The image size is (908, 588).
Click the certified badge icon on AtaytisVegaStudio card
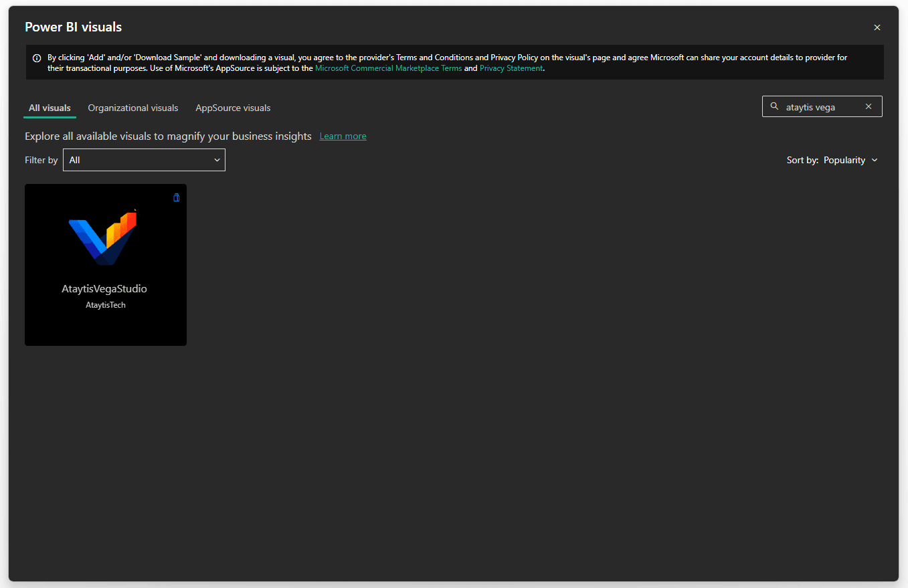point(177,197)
